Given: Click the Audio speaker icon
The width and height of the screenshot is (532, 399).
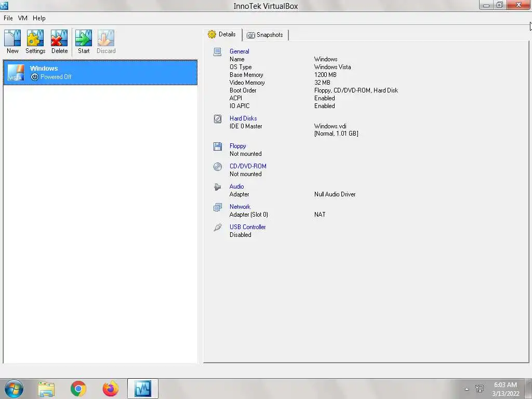Looking at the screenshot, I should tap(218, 187).
